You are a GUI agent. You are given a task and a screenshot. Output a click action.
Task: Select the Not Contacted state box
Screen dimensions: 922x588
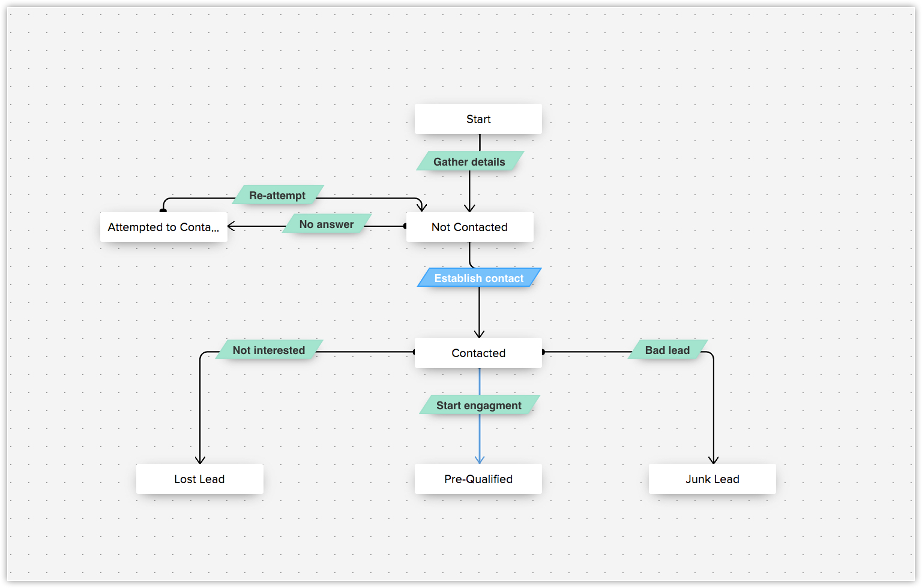[x=469, y=227]
